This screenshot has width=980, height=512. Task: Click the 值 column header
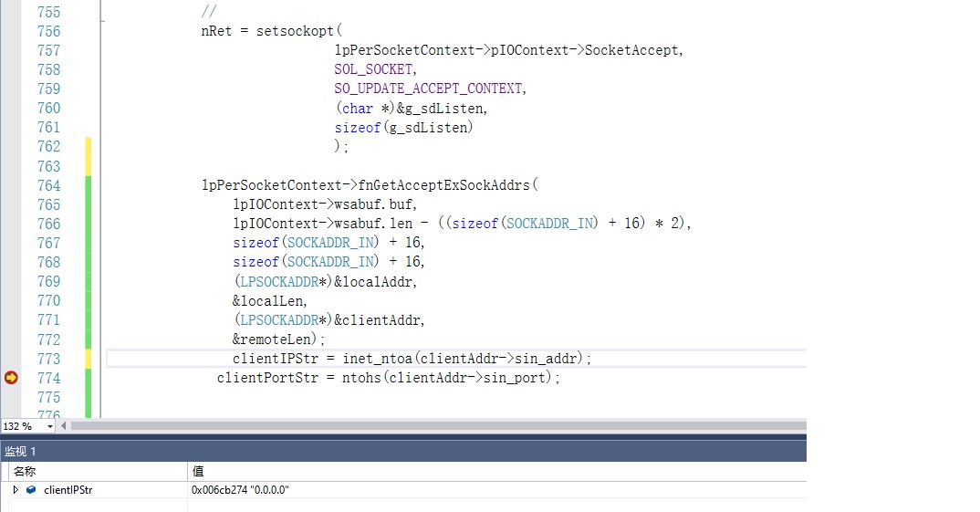pos(197,471)
